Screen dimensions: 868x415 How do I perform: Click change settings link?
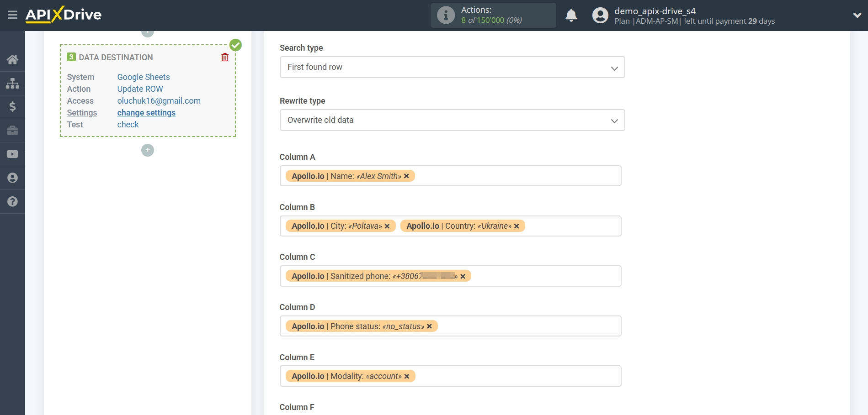(146, 113)
